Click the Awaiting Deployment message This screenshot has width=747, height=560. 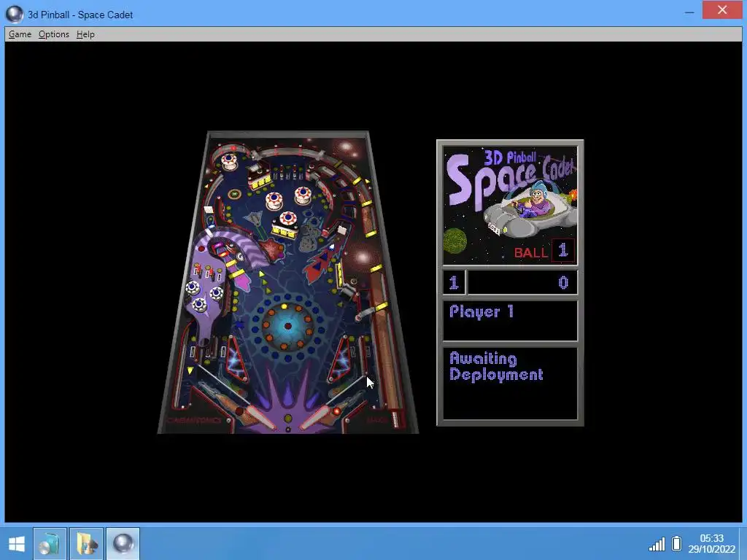[x=496, y=366]
